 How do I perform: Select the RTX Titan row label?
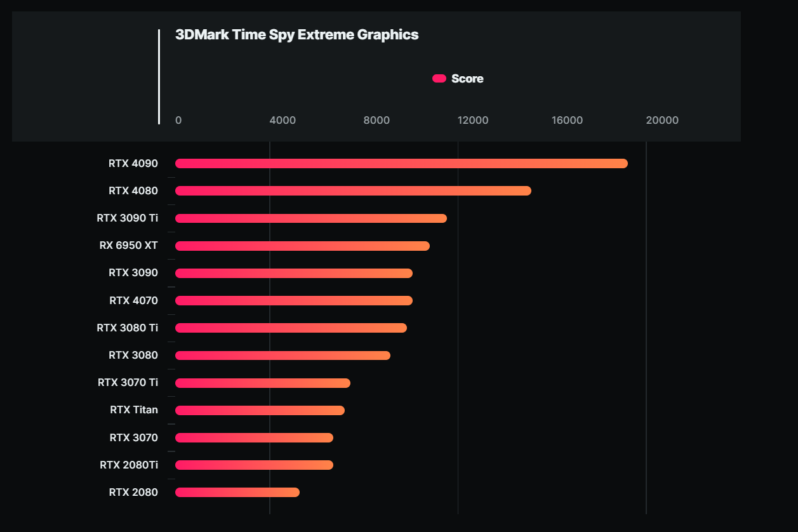coord(134,410)
